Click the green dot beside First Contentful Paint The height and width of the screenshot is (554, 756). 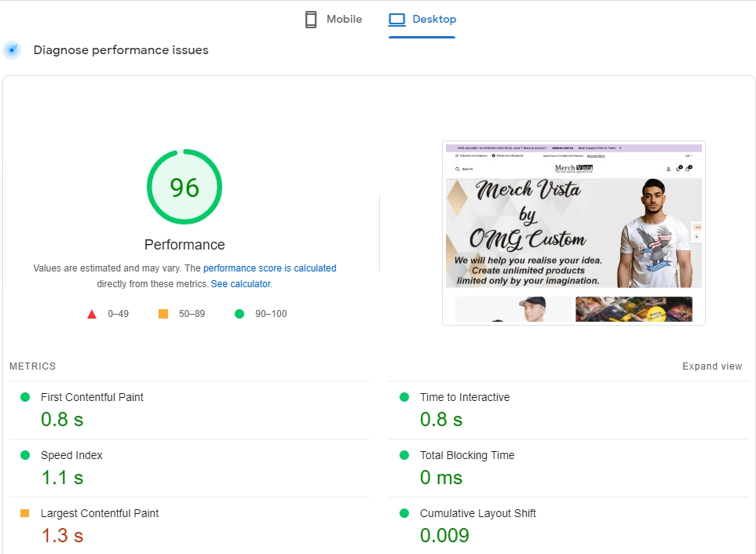(25, 397)
